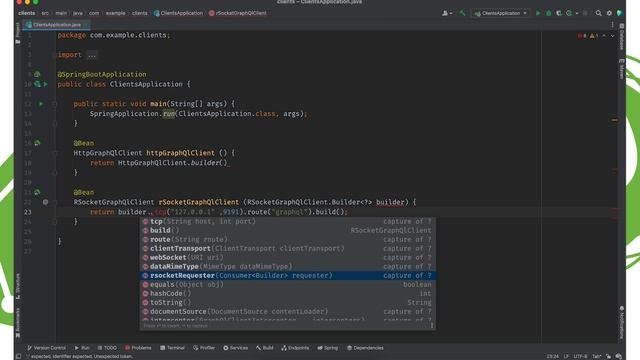Choose build() completion suggestion

coord(288,230)
